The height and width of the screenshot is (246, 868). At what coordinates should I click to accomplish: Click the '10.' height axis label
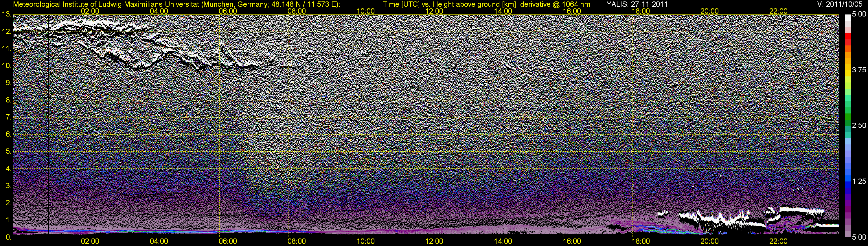click(6, 66)
